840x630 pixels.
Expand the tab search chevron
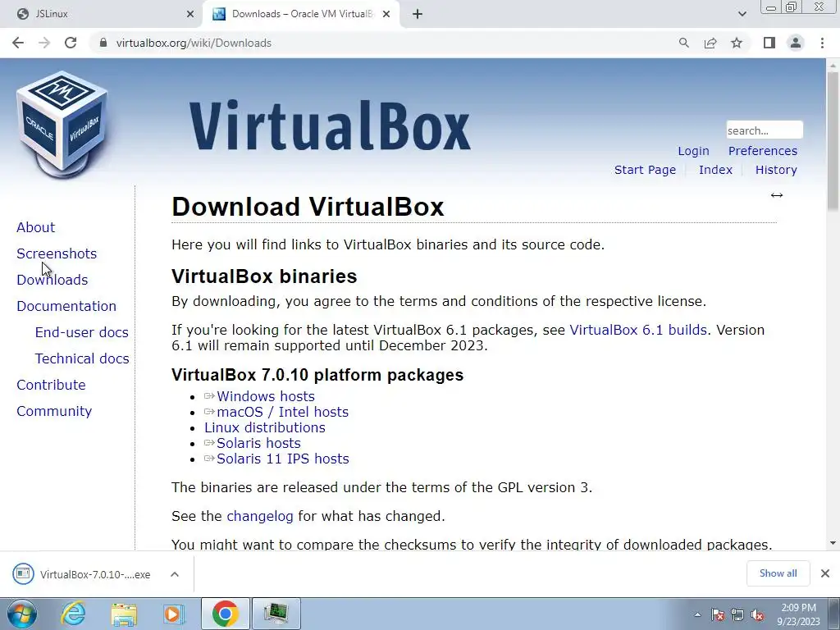tap(742, 15)
